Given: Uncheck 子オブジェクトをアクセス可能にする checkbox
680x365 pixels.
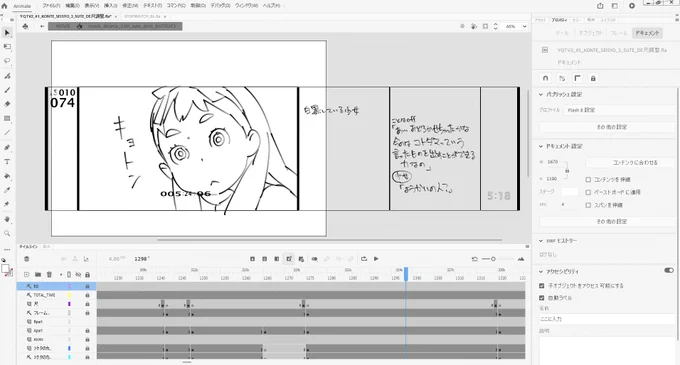Looking at the screenshot, I should point(542,286).
